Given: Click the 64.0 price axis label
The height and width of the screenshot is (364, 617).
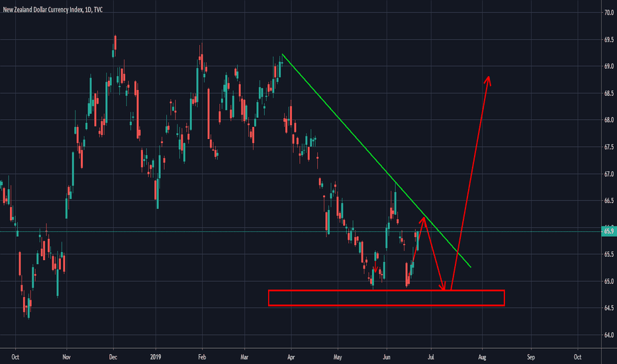Looking at the screenshot, I should click(609, 335).
